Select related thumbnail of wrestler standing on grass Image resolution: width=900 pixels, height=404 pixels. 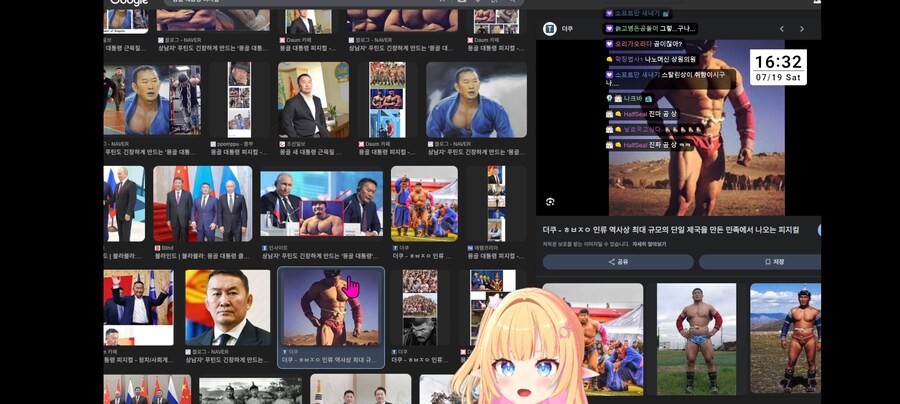tap(696, 339)
